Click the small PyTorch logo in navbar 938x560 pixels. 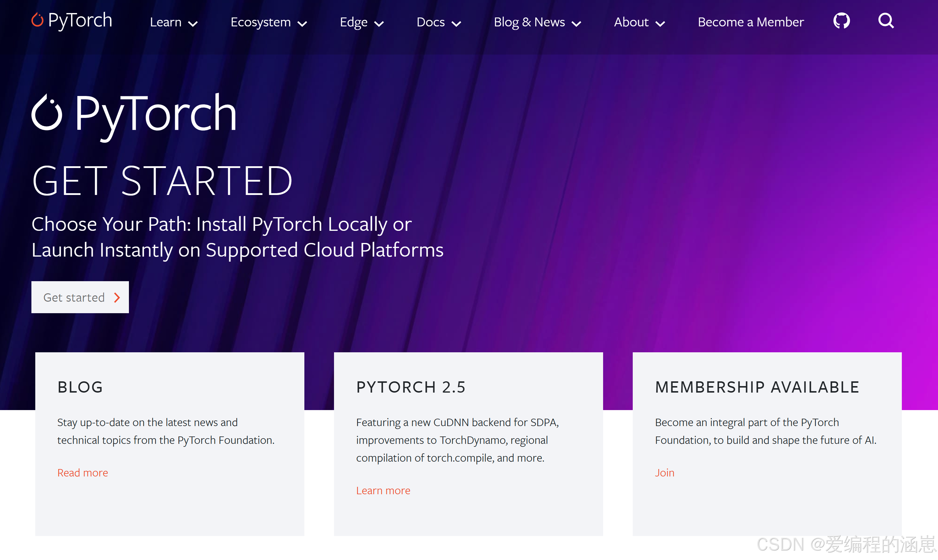pos(72,20)
